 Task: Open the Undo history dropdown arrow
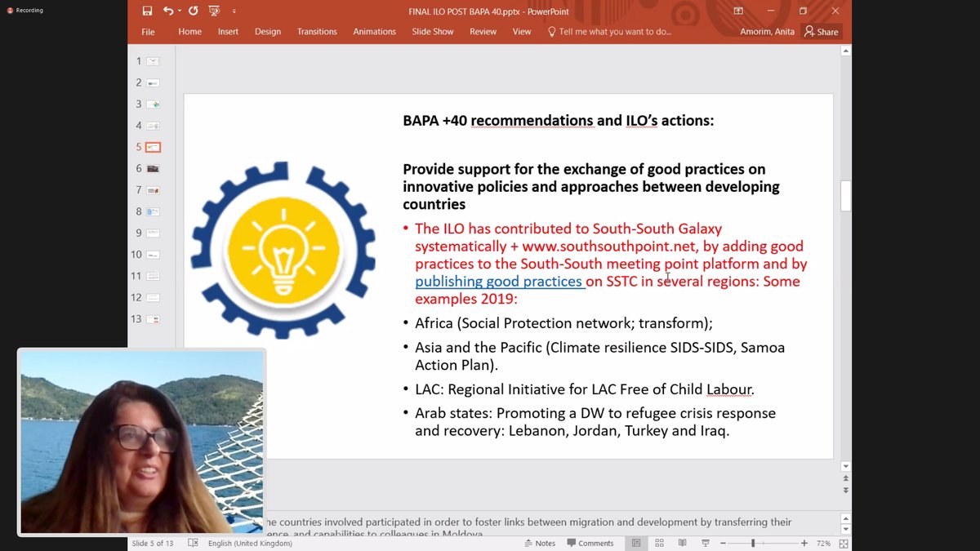(x=179, y=11)
